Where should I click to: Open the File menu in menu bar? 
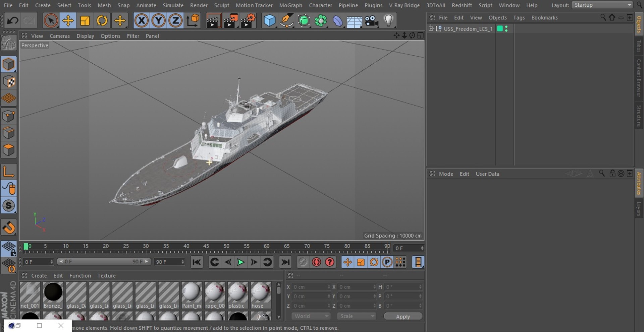[8, 5]
